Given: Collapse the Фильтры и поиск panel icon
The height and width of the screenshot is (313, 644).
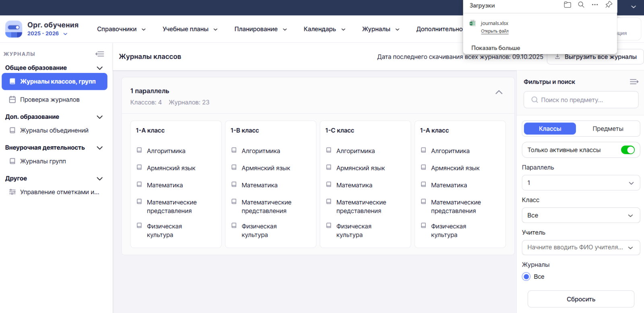Looking at the screenshot, I should click(634, 82).
